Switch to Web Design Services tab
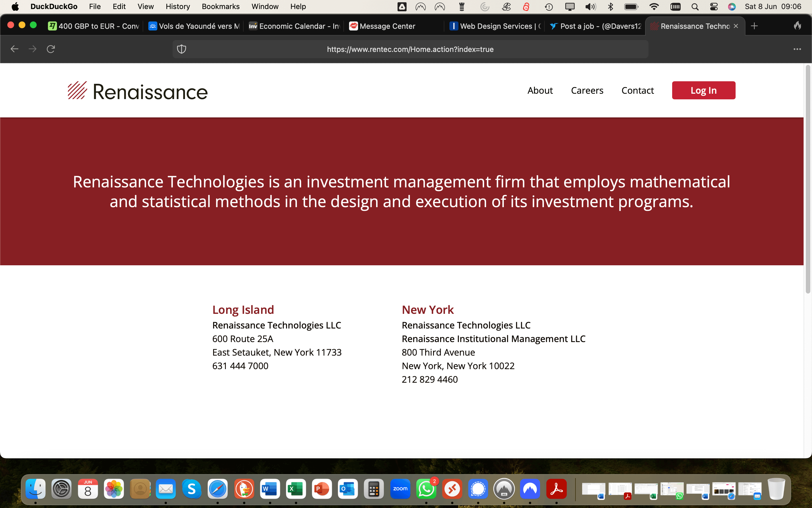Screen dimensions: 812x508 [495, 26]
